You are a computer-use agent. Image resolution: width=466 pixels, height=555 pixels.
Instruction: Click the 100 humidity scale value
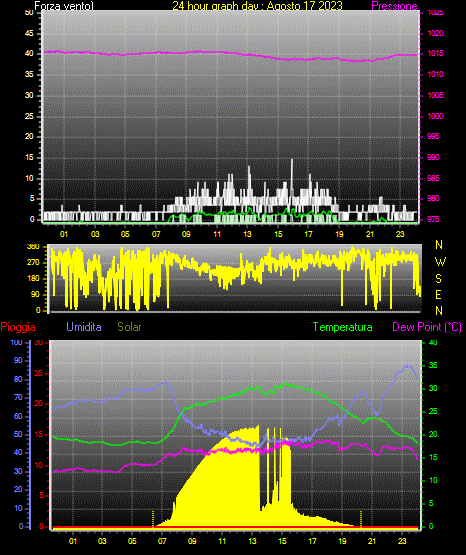click(x=16, y=342)
